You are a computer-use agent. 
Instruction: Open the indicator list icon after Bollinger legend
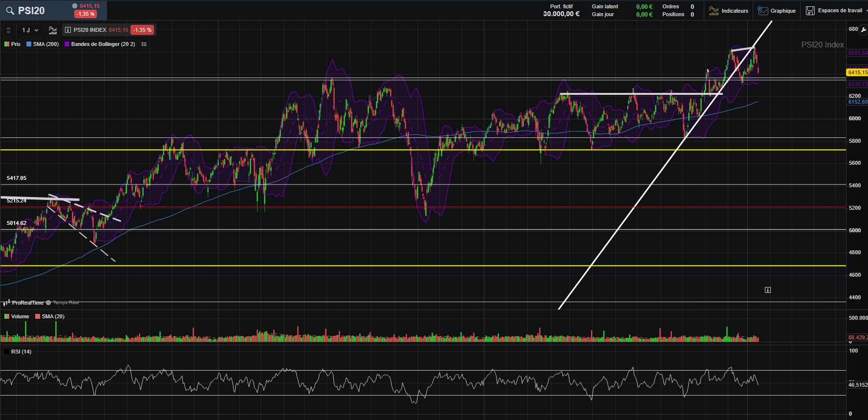[x=144, y=44]
